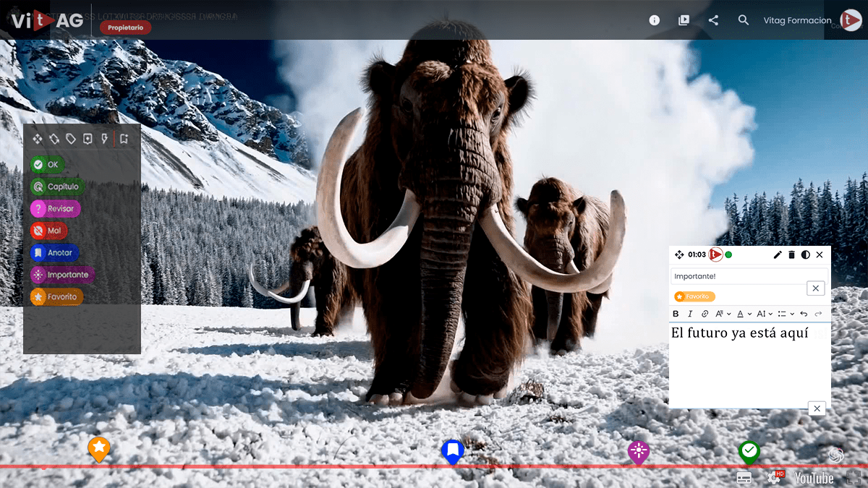Click the add bookmark icon in tag panel
The width and height of the screenshot is (868, 488).
coord(124,139)
